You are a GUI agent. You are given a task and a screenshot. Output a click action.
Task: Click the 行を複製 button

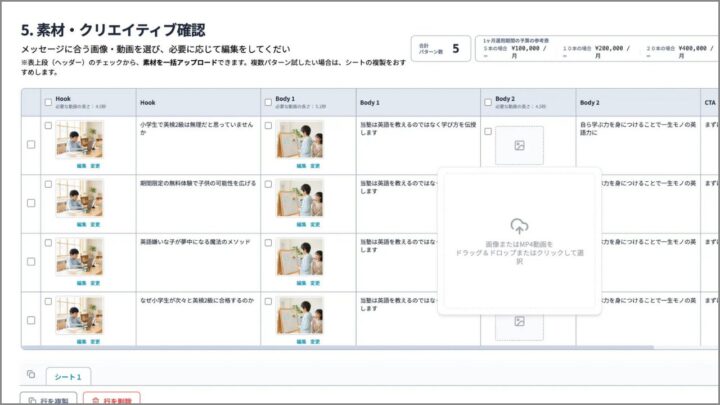(x=48, y=400)
